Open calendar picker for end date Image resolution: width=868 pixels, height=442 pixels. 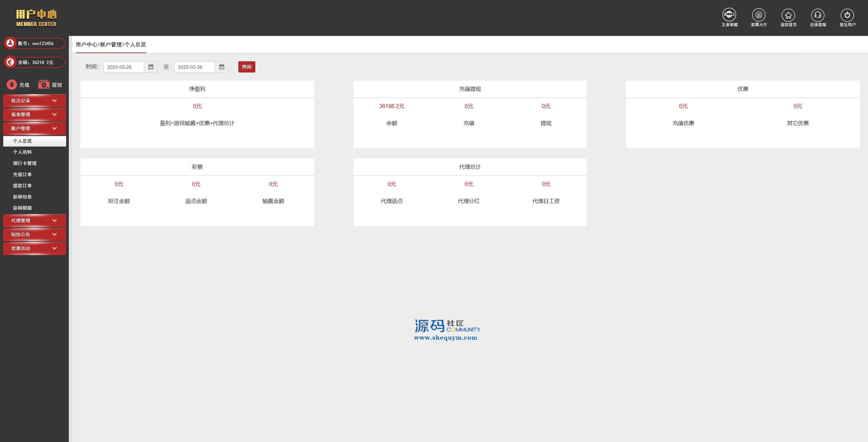tap(222, 67)
